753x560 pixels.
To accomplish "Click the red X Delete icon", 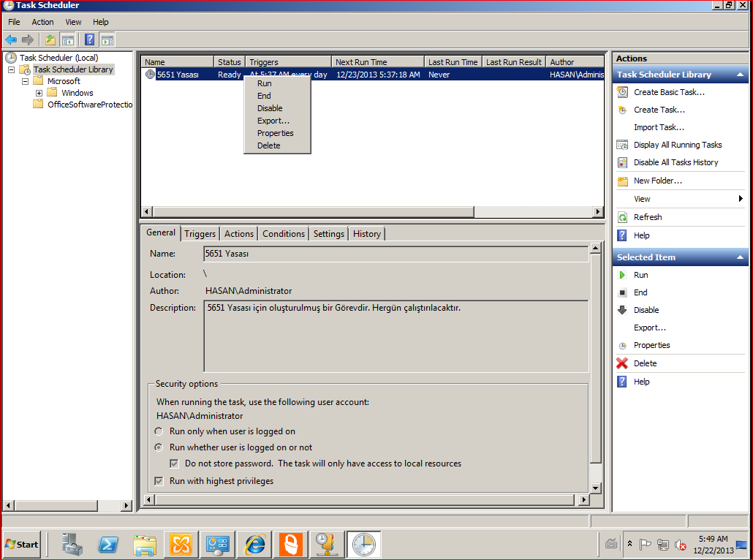I will (x=622, y=363).
